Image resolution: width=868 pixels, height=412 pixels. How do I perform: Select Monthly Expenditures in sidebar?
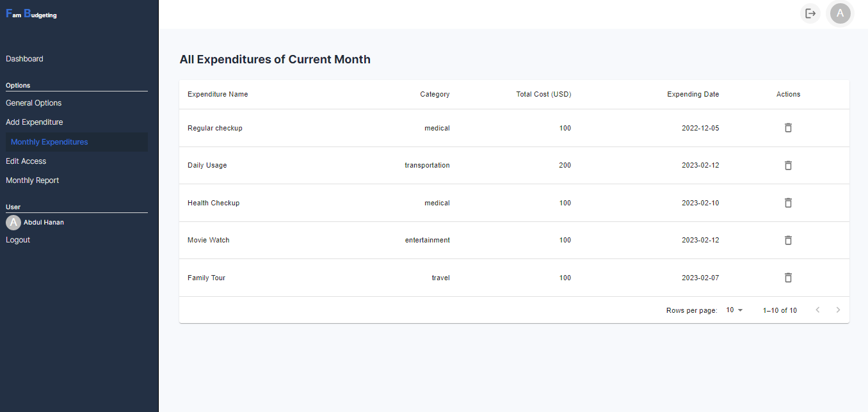point(49,142)
